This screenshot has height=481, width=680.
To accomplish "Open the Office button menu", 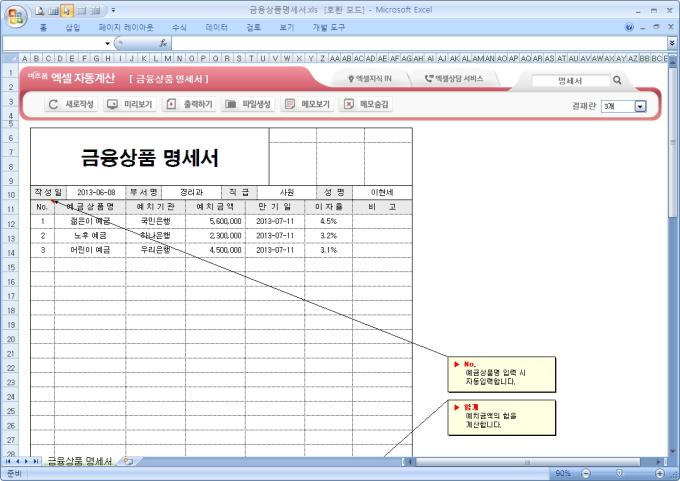I will pos(16,16).
